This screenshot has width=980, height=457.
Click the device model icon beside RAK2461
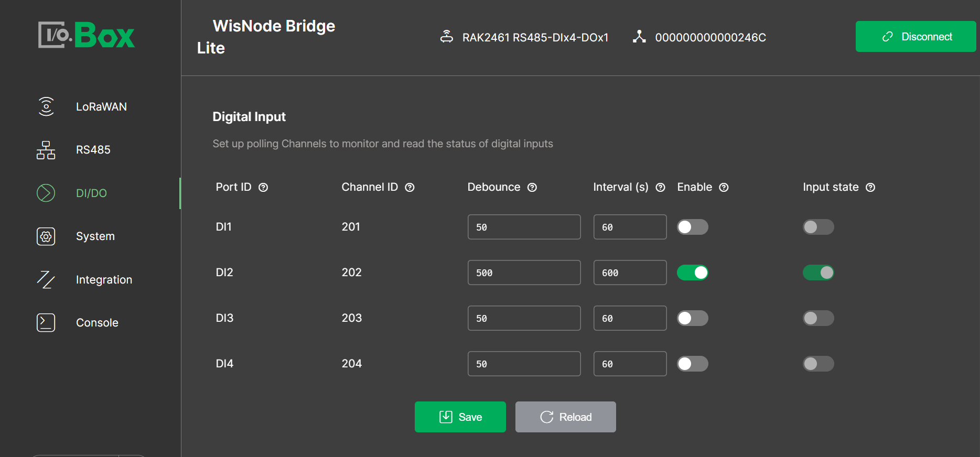click(x=447, y=37)
